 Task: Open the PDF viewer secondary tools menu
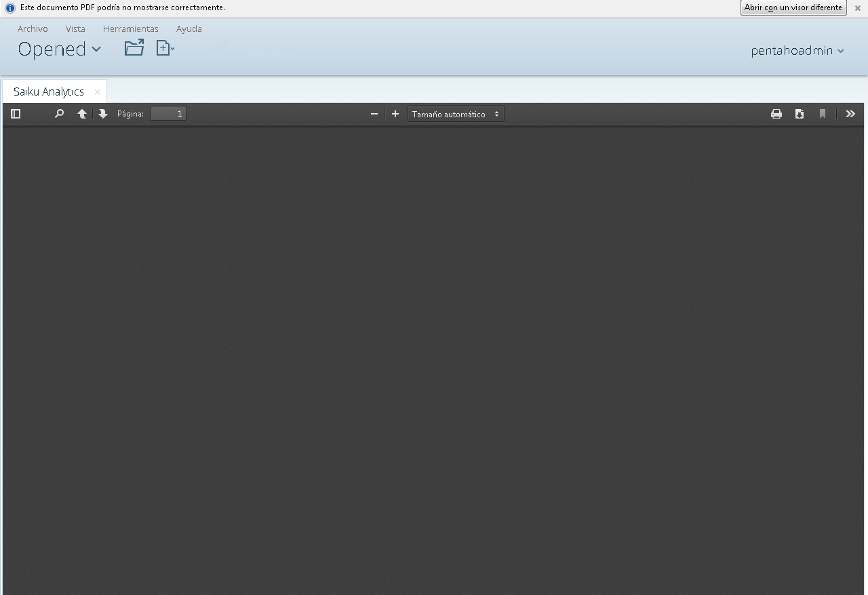(x=850, y=114)
